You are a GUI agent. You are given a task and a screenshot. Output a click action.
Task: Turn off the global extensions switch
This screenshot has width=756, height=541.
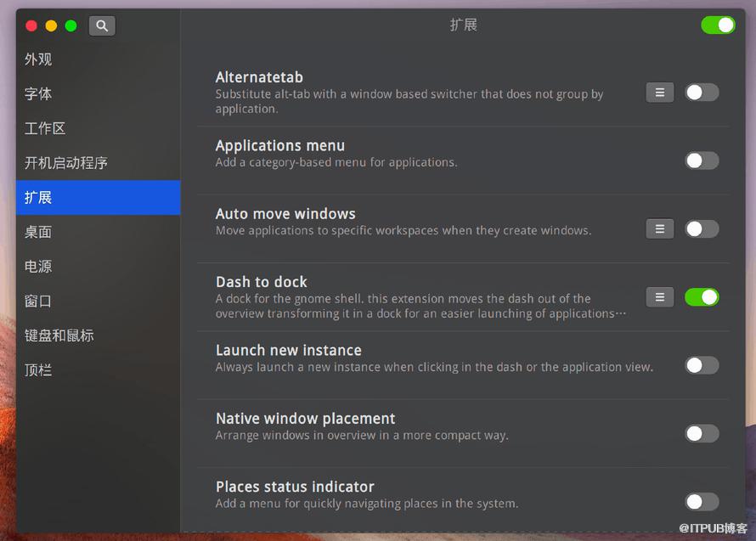click(718, 25)
